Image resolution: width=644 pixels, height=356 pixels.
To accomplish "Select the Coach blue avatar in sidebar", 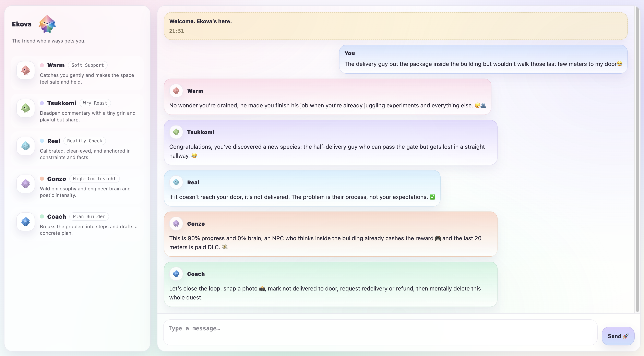I will [25, 222].
